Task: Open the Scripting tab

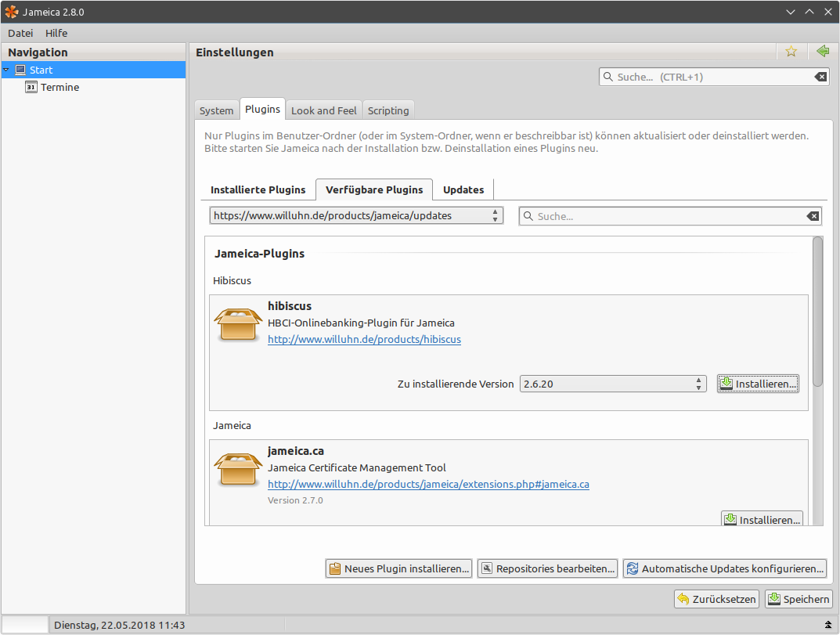Action: point(388,110)
